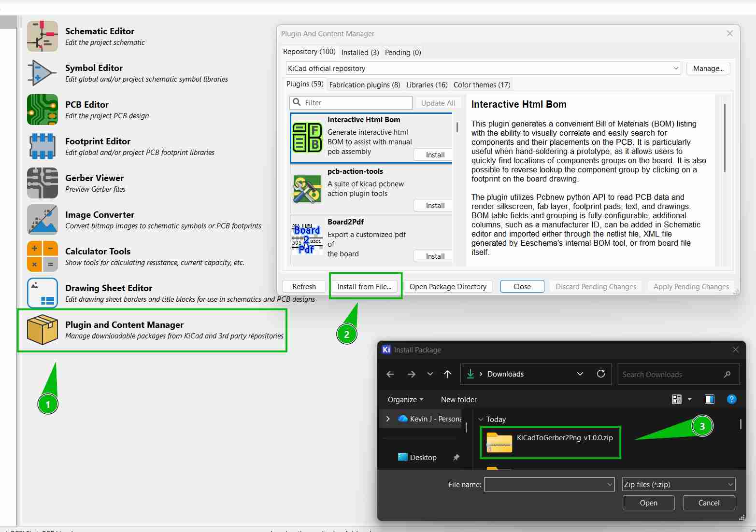Collapse the Today file group
Image resolution: width=756 pixels, height=532 pixels.
[x=480, y=420]
